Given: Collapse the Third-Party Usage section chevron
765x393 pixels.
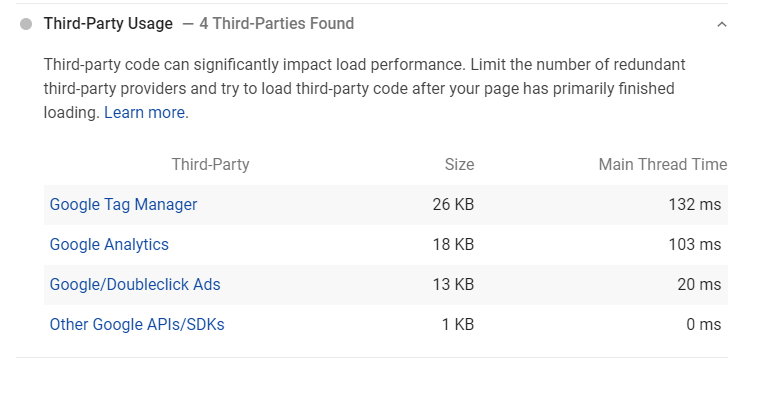Looking at the screenshot, I should pyautogui.click(x=722, y=24).
